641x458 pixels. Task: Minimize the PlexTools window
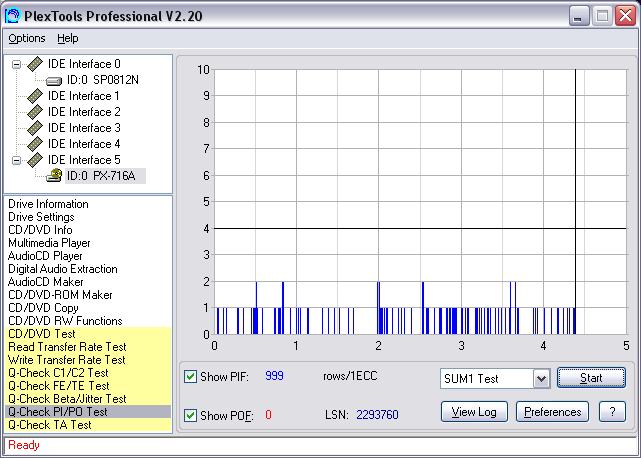pyautogui.click(x=579, y=16)
